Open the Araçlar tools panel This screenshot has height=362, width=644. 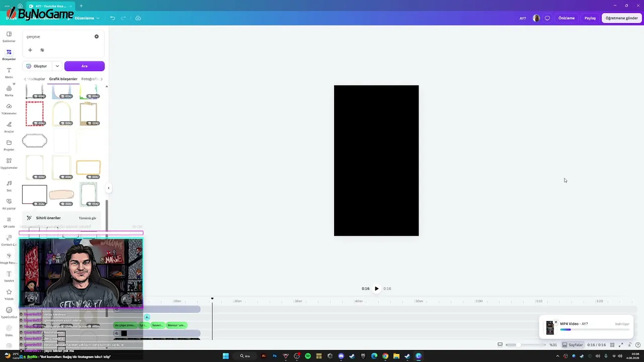9,127
